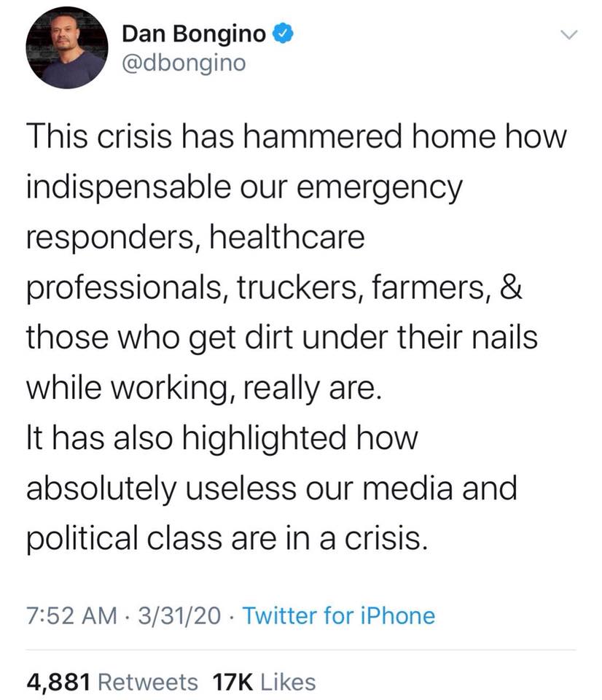
Task: Expand the tweet options chevron menu
Action: pyautogui.click(x=568, y=34)
